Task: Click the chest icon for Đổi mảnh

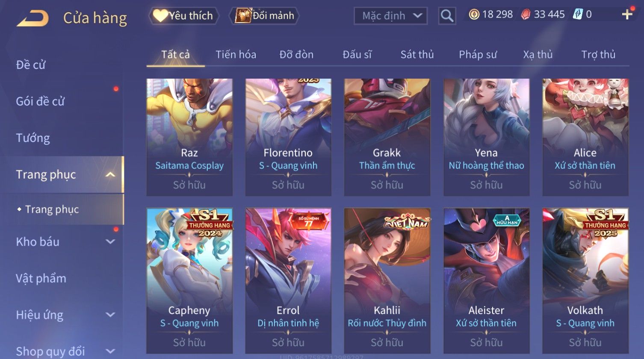Action: (x=242, y=16)
